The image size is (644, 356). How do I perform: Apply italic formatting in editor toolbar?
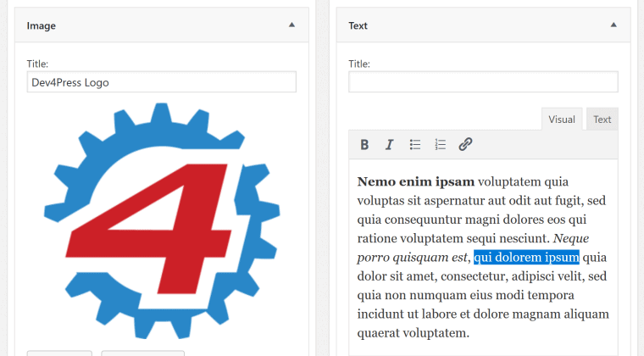pyautogui.click(x=389, y=145)
